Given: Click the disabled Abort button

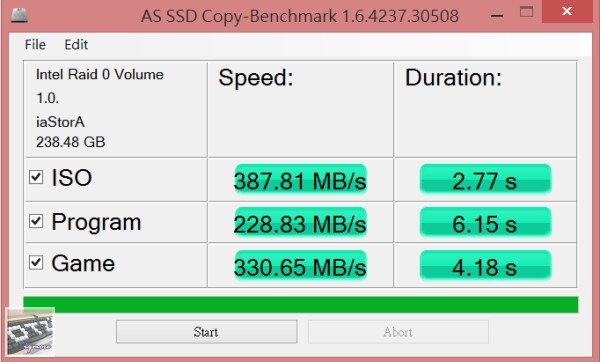Looking at the screenshot, I should 398,332.
